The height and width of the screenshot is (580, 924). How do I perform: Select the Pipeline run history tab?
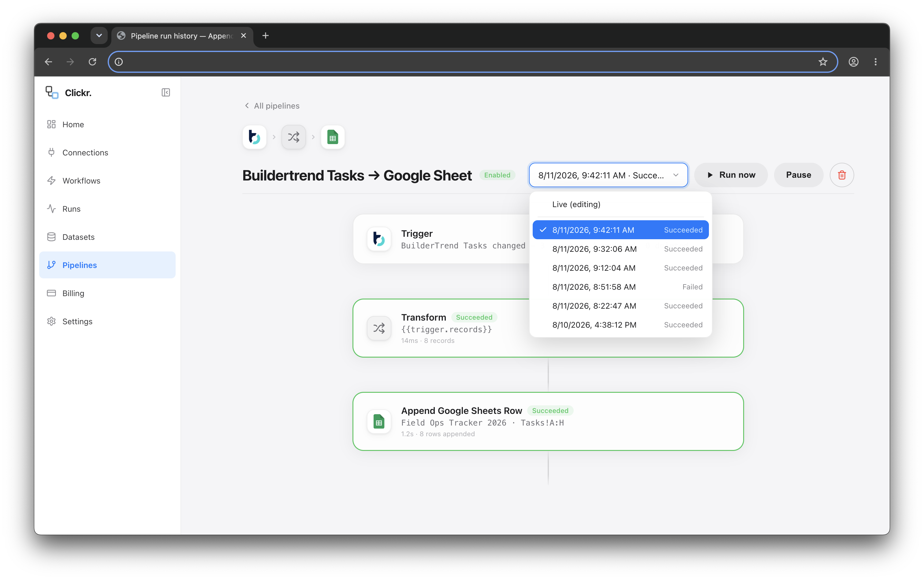(182, 36)
